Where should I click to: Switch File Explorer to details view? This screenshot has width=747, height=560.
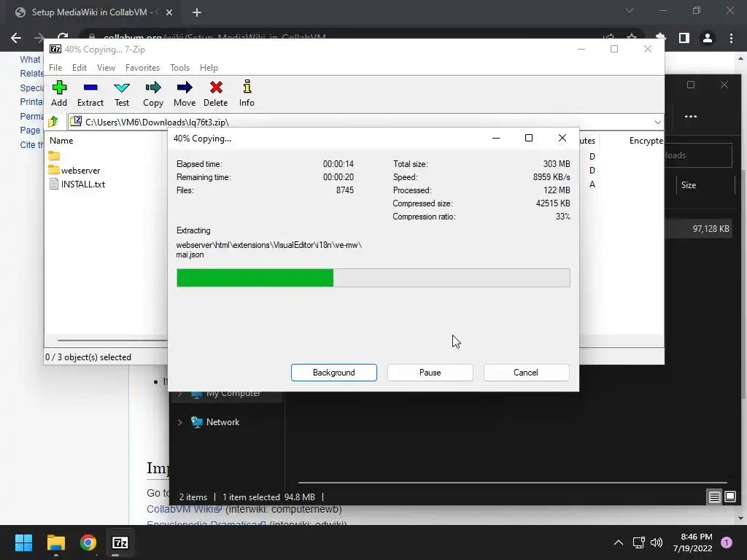pos(714,497)
